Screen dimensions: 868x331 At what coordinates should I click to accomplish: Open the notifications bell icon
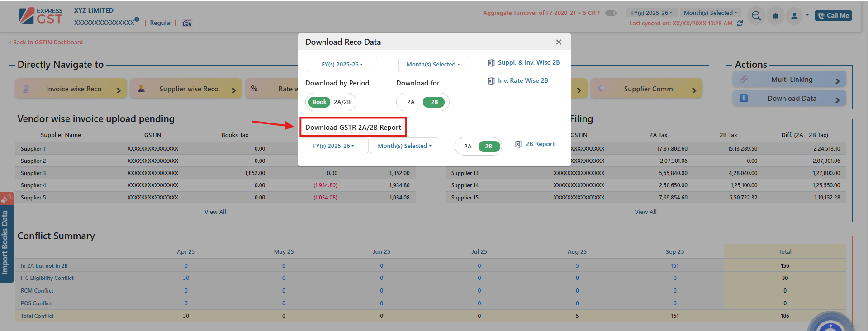775,16
